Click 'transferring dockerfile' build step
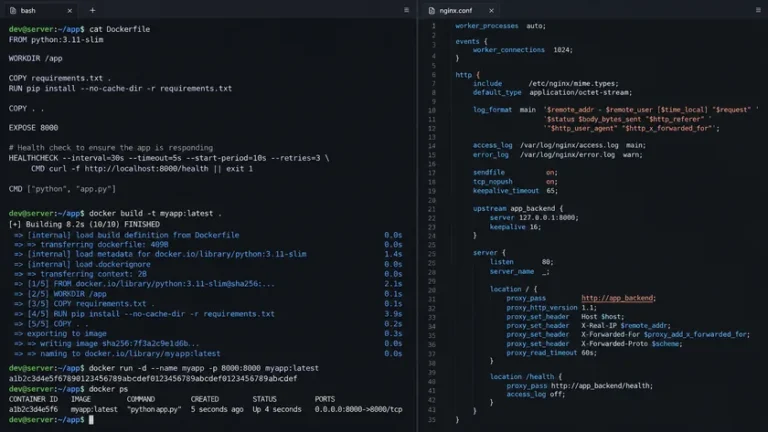 tap(91, 244)
